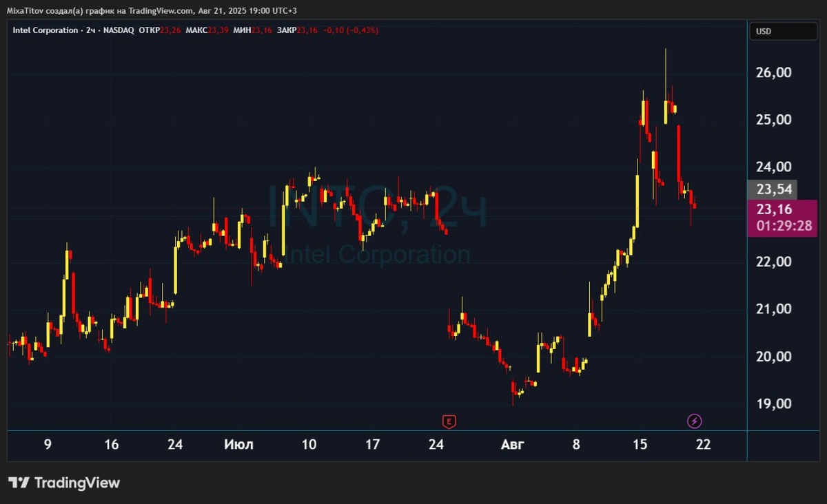Click date 16 on the time axis
Image resolution: width=827 pixels, height=504 pixels.
(112, 445)
